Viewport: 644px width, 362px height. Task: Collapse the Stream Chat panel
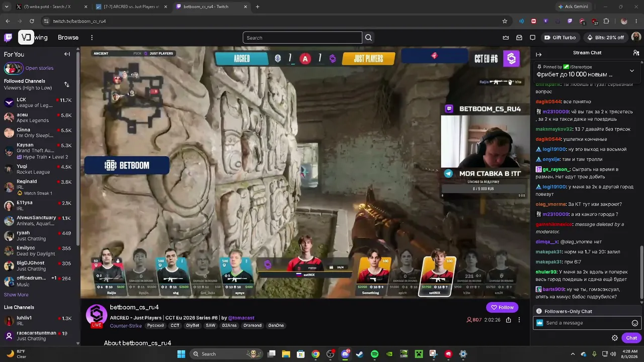tap(539, 54)
